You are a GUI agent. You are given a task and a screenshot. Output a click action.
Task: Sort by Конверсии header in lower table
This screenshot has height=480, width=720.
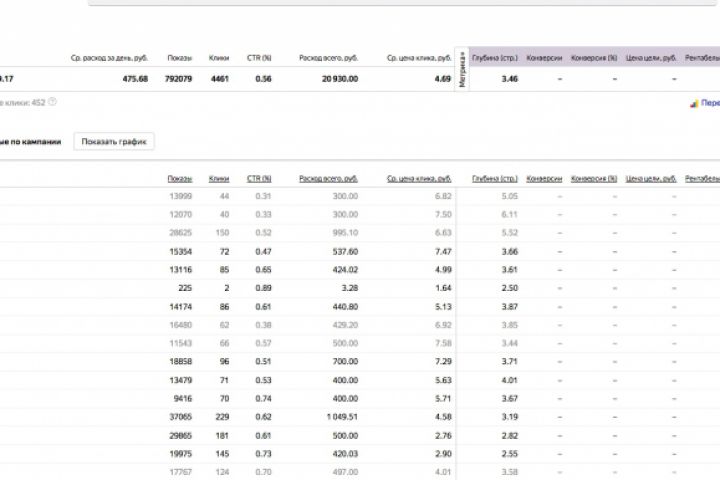pyautogui.click(x=544, y=179)
